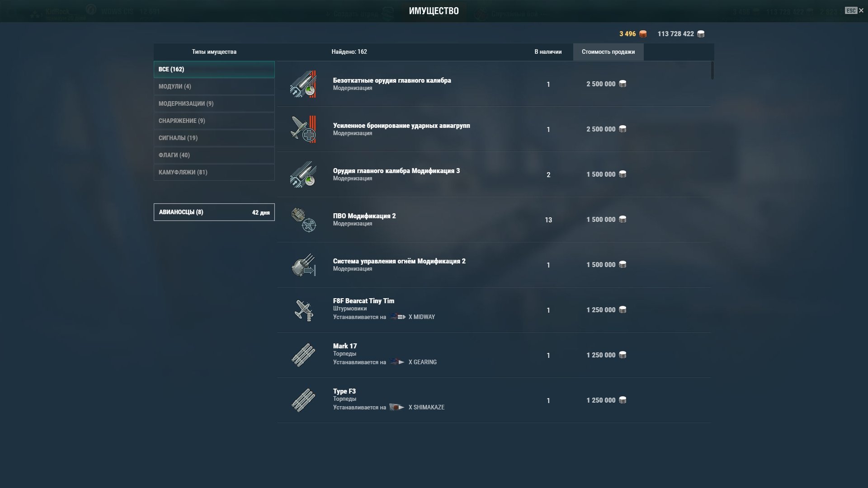868x488 pixels.
Task: Click the silver credits icon near 113 728 422
Action: point(701,34)
